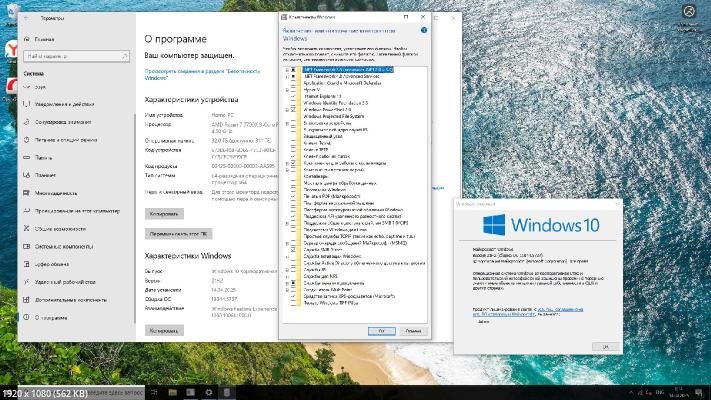Select the Клиент TFTP row

click(316, 150)
